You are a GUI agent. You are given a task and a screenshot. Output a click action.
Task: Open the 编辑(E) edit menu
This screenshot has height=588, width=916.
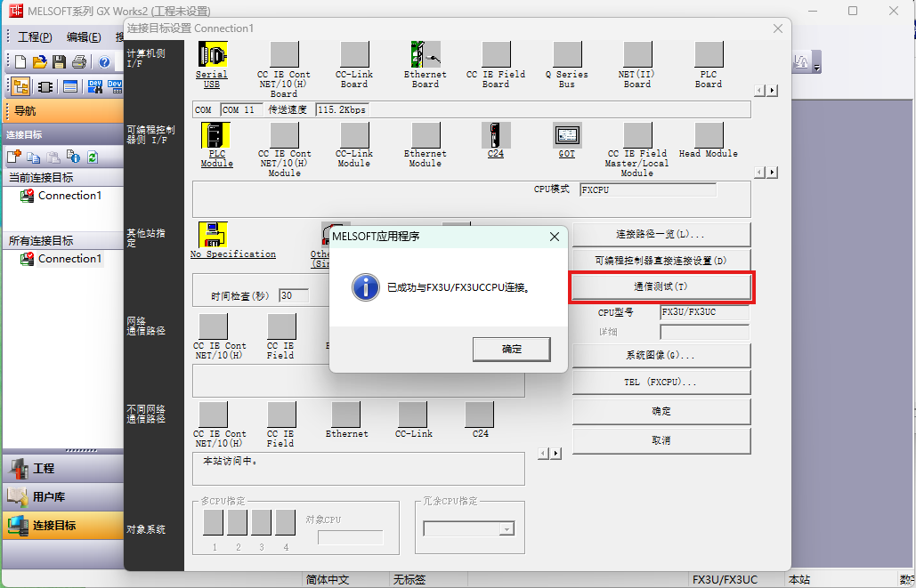coord(84,36)
